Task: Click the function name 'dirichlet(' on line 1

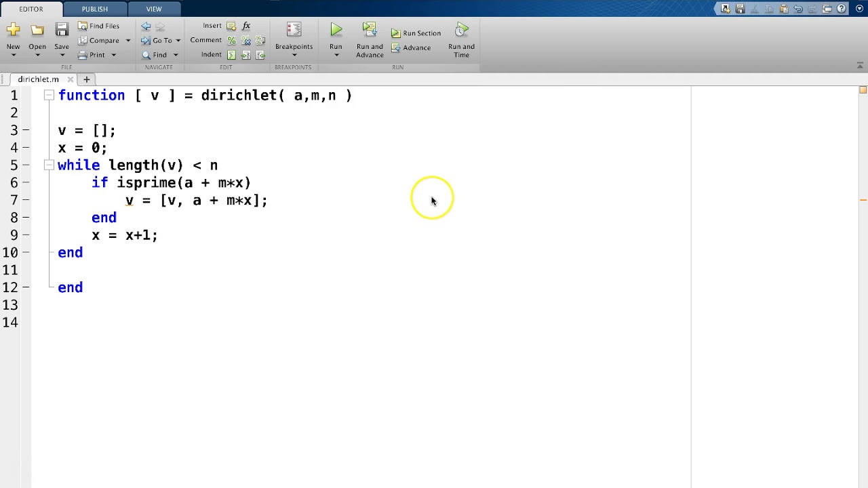Action: [243, 96]
